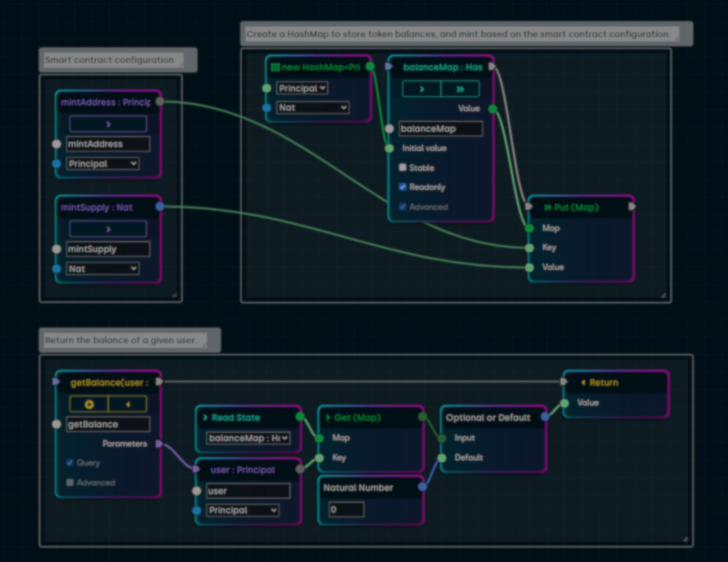Click the Return the balance comment label
Viewport: 728px width, 562px height.
point(120,340)
